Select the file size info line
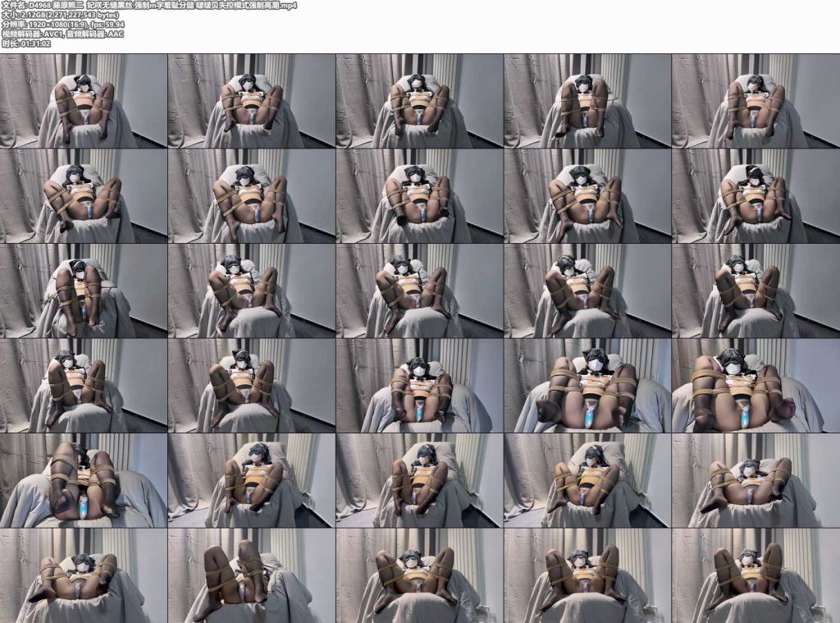This screenshot has width=840, height=623. coord(60,15)
